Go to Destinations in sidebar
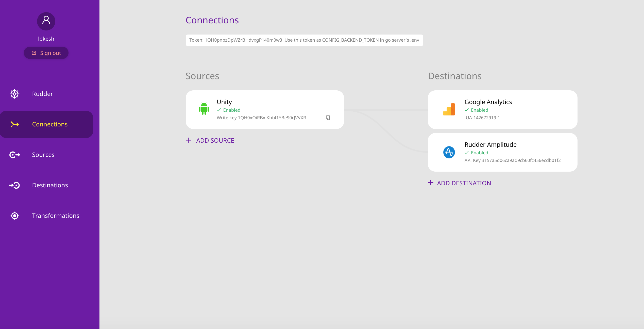This screenshot has width=644, height=329. [50, 185]
